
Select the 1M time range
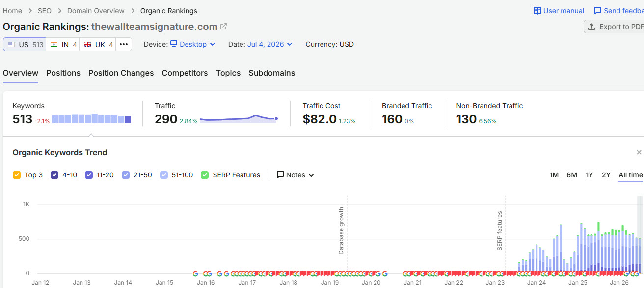(x=554, y=175)
